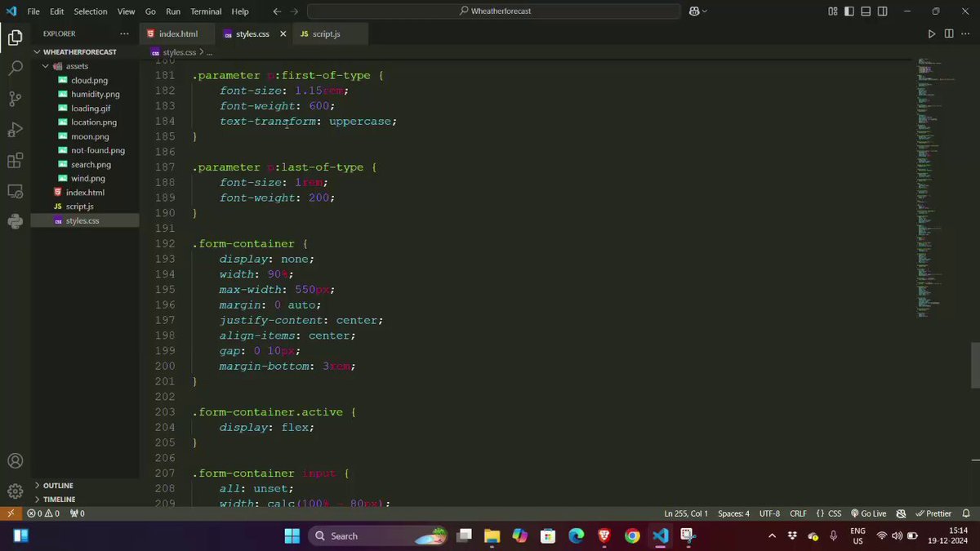Open the Windows Start button
This screenshot has height=551, width=980.
292,536
